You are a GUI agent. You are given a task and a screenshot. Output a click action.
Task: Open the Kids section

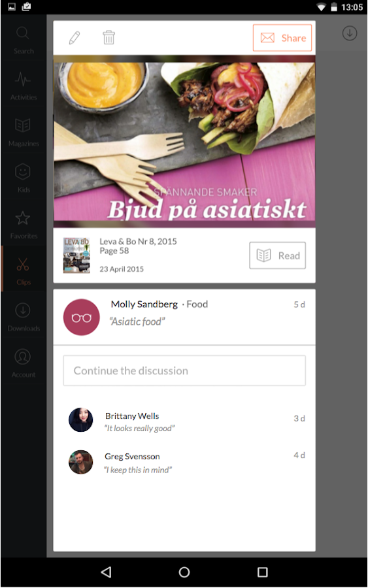pyautogui.click(x=24, y=178)
